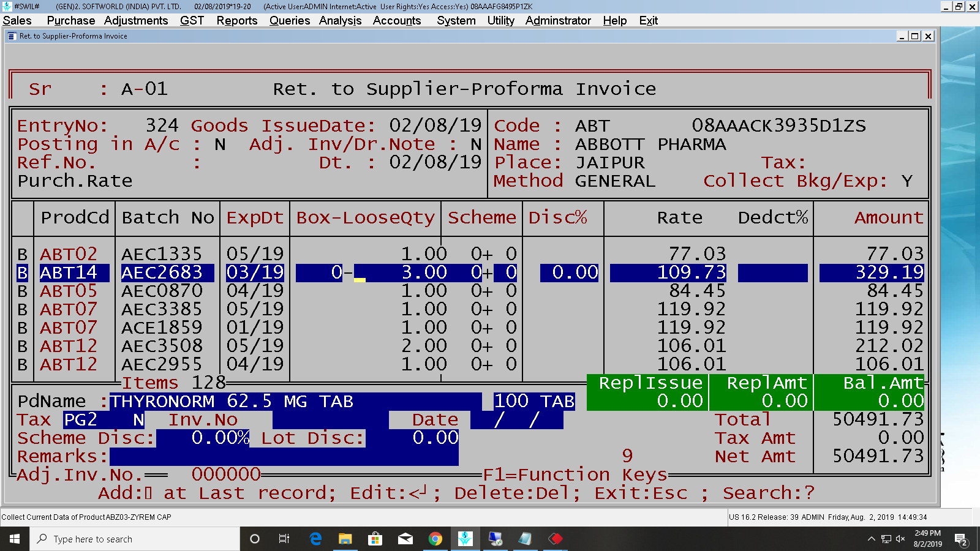Click Exit in the menu bar

tap(648, 20)
